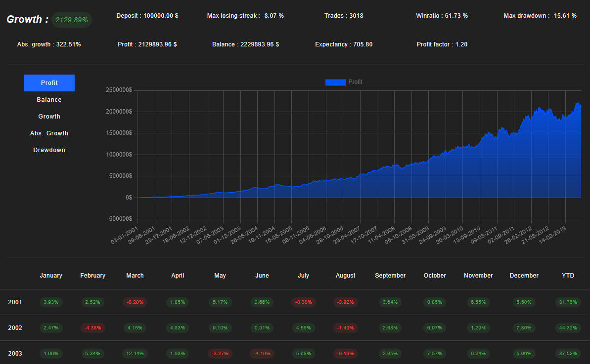Switch to the Balance chart view
Screen dimensions: 590x364
coord(49,100)
